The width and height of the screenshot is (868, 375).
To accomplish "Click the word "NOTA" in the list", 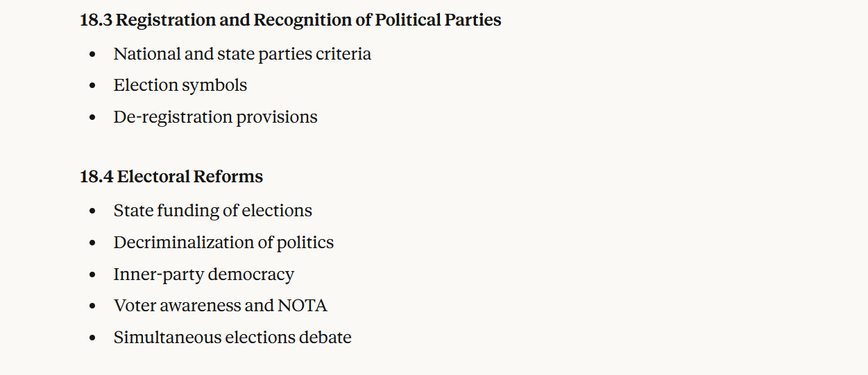I will (302, 306).
